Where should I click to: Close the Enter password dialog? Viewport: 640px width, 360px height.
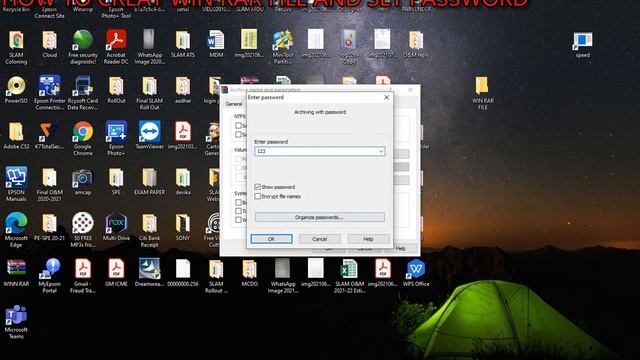point(386,98)
